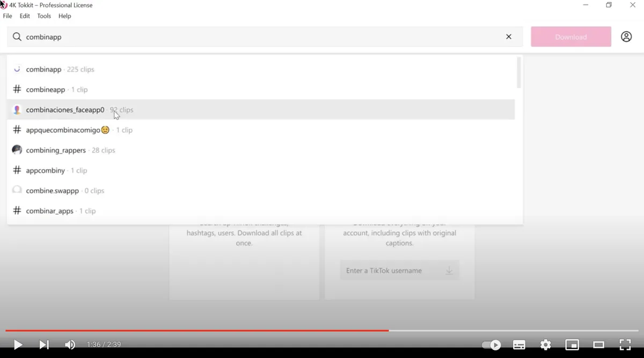Mute the video volume
This screenshot has height=358, width=644.
pos(70,345)
